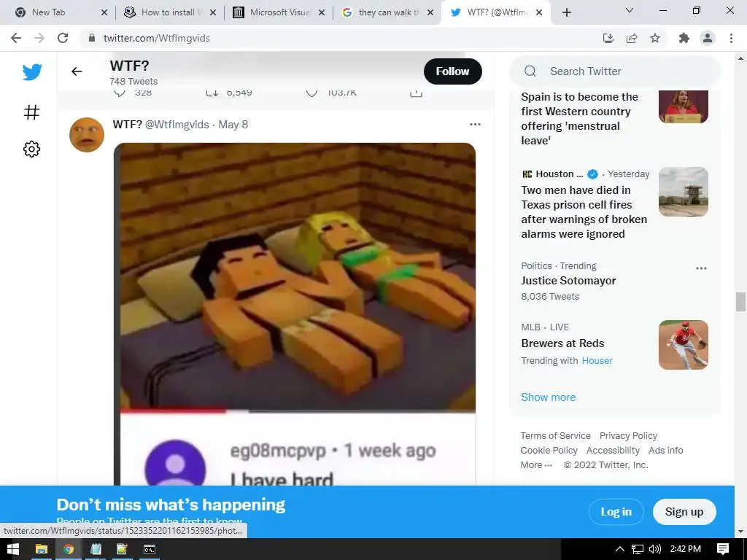Expand the More footer menu
Viewport: 747px width, 560px height.
tap(536, 464)
